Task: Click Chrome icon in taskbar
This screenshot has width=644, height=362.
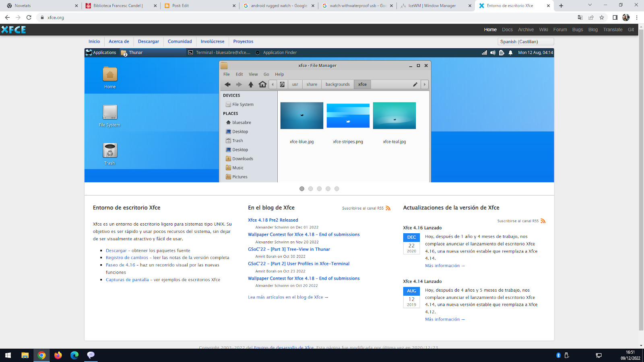Action: (x=41, y=355)
